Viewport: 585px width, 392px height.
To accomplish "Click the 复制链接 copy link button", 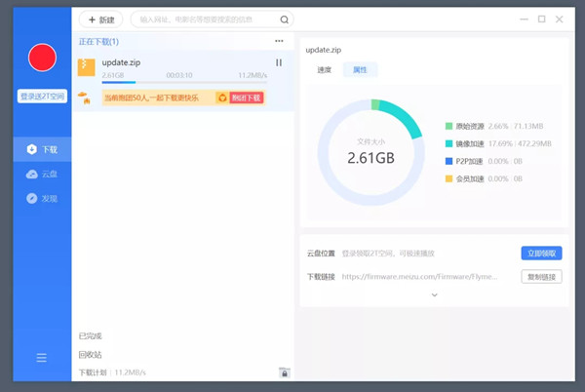I will click(x=541, y=277).
